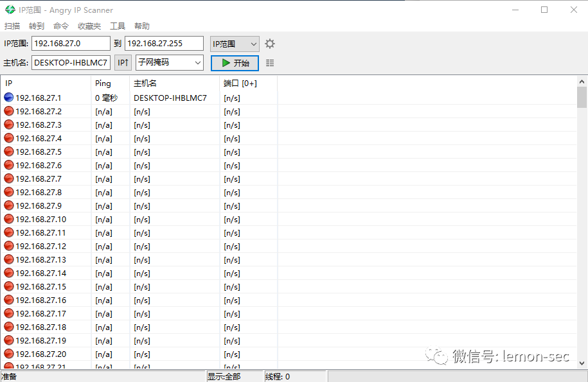Click the scrollbar down arrow

(x=582, y=363)
